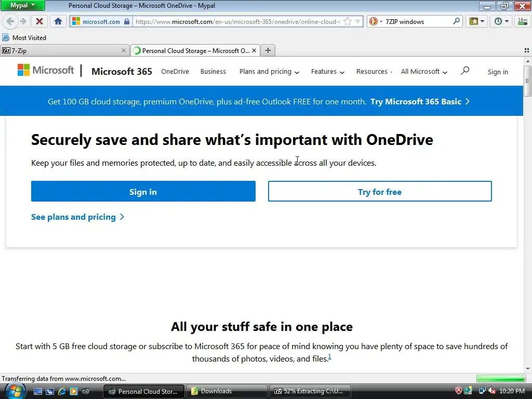Close the 7-Zip tab
The height and width of the screenshot is (399, 532).
124,50
